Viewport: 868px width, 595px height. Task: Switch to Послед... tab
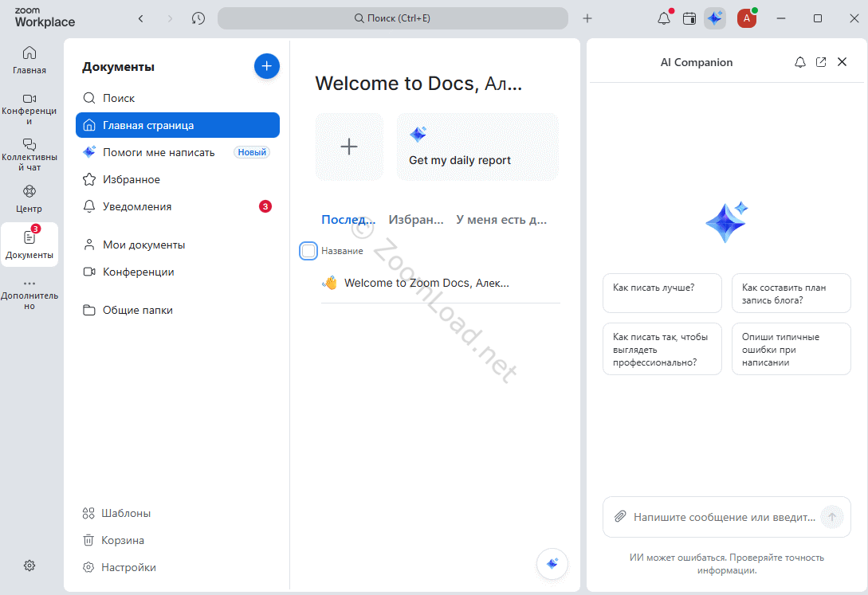pyautogui.click(x=348, y=220)
